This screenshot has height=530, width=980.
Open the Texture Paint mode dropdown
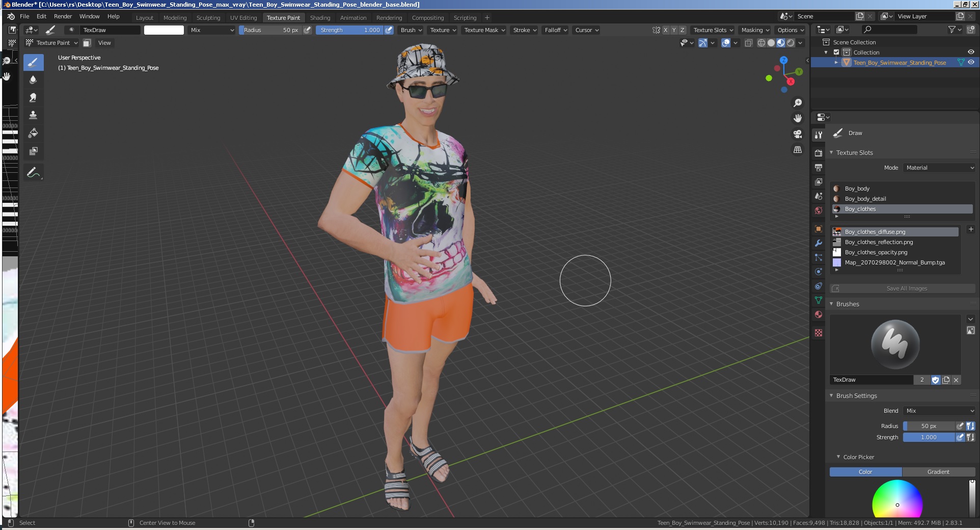click(52, 43)
